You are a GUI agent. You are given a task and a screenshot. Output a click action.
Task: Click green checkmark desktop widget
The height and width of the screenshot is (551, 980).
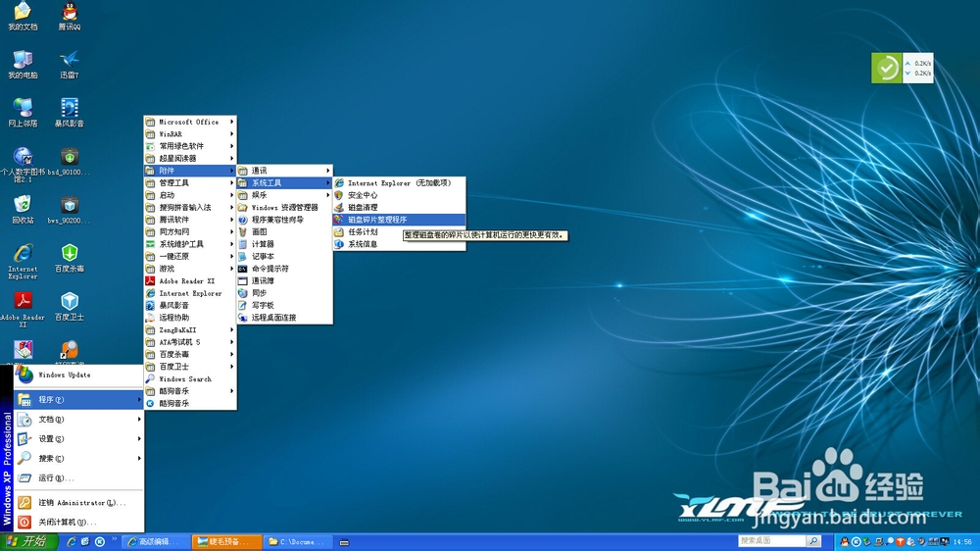pyautogui.click(x=886, y=69)
